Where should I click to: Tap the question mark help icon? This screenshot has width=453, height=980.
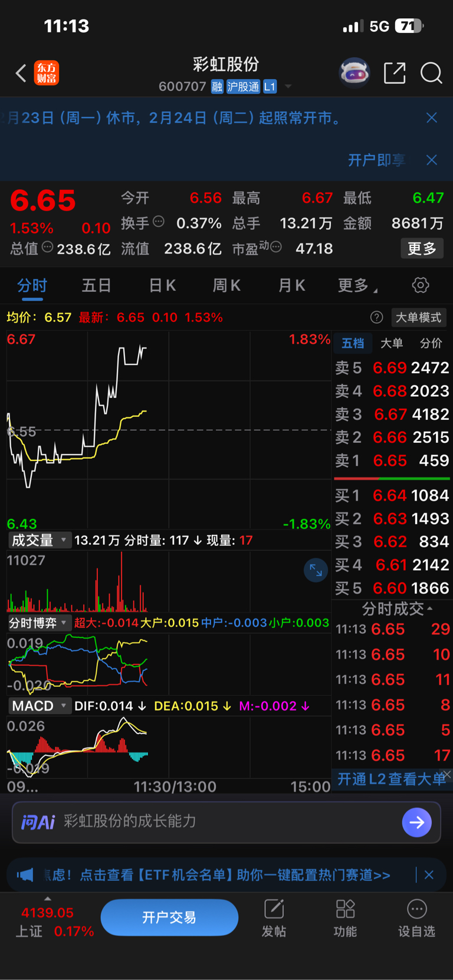(376, 318)
